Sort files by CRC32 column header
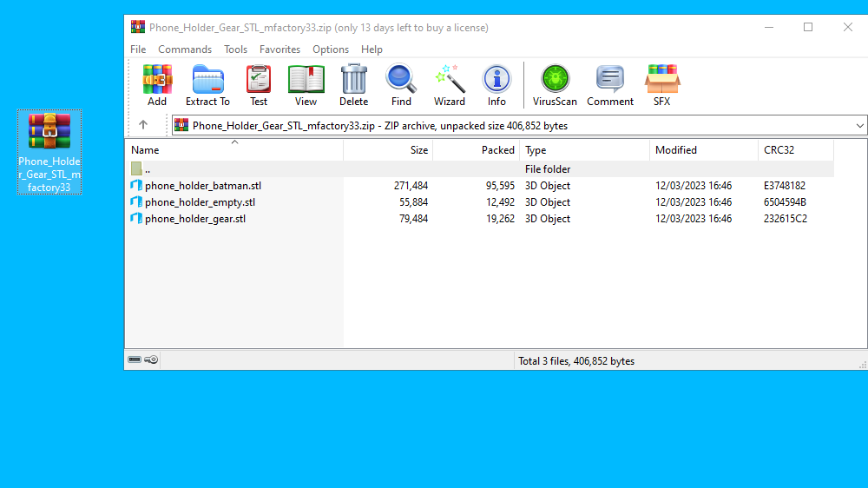 click(796, 150)
